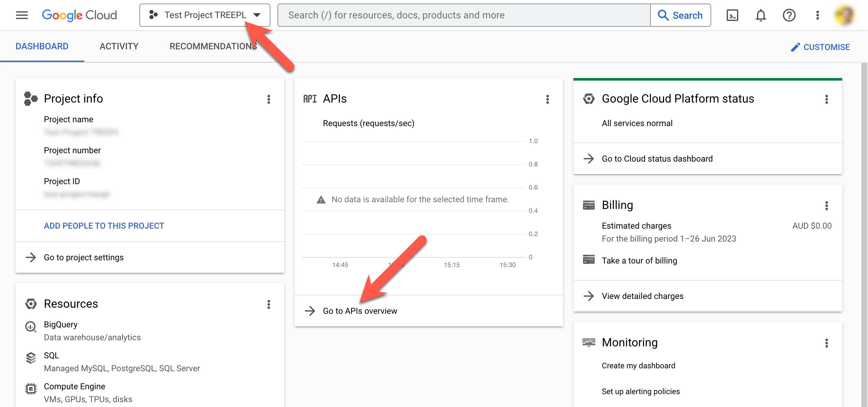
Task: Switch to the Activity tab
Action: pyautogui.click(x=119, y=46)
